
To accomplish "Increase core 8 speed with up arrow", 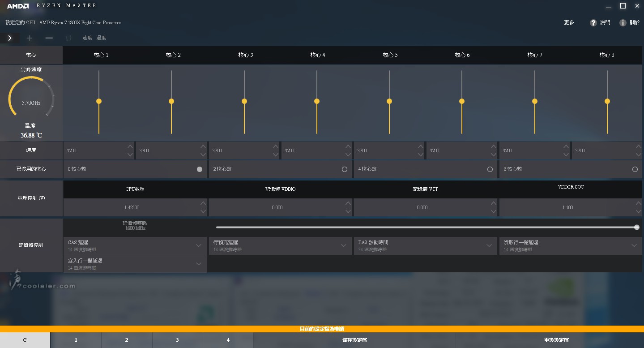I will tap(639, 146).
